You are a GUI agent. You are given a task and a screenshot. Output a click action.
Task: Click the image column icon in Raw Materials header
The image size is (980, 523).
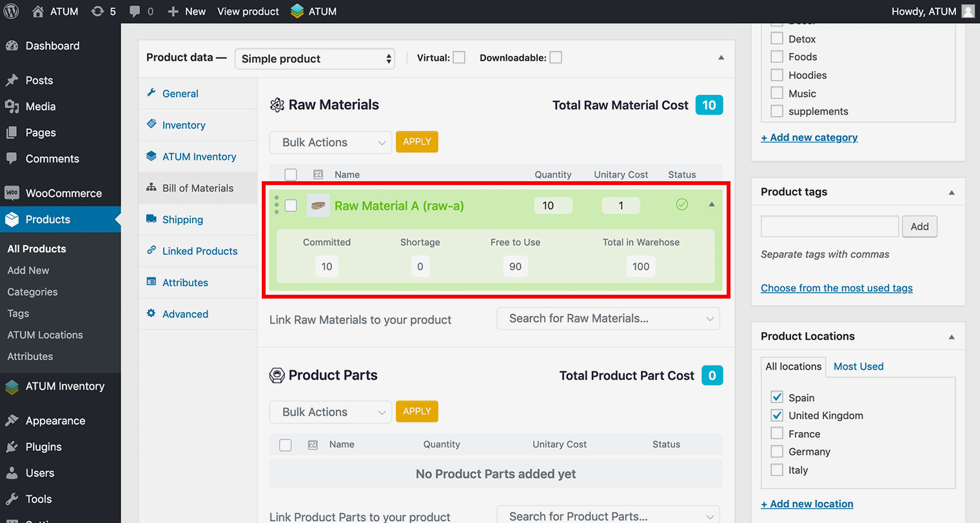pyautogui.click(x=318, y=175)
